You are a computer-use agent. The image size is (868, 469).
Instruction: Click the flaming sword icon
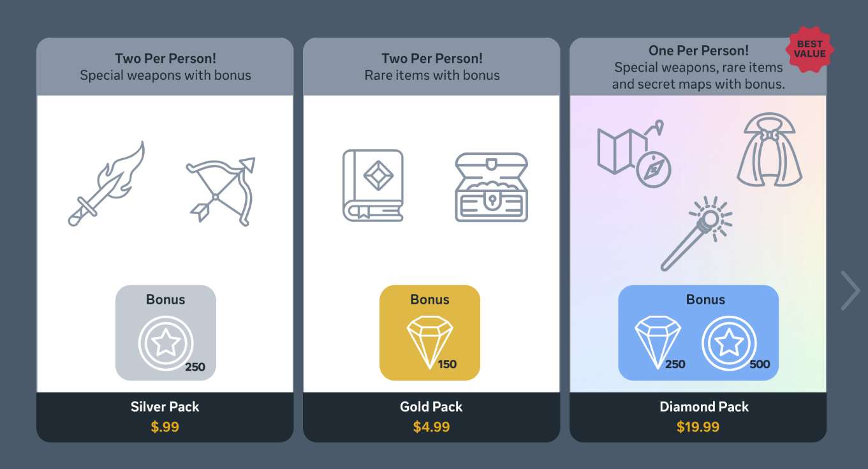[107, 184]
